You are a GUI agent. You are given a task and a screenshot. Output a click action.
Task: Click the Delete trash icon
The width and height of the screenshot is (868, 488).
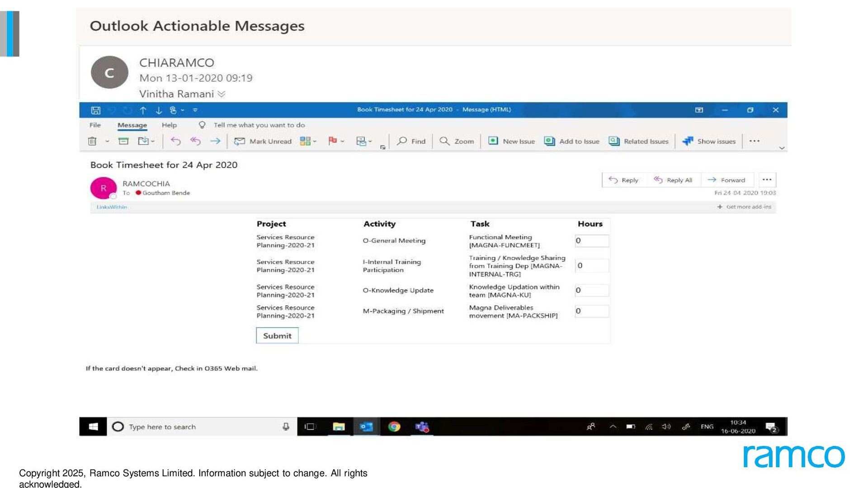92,141
